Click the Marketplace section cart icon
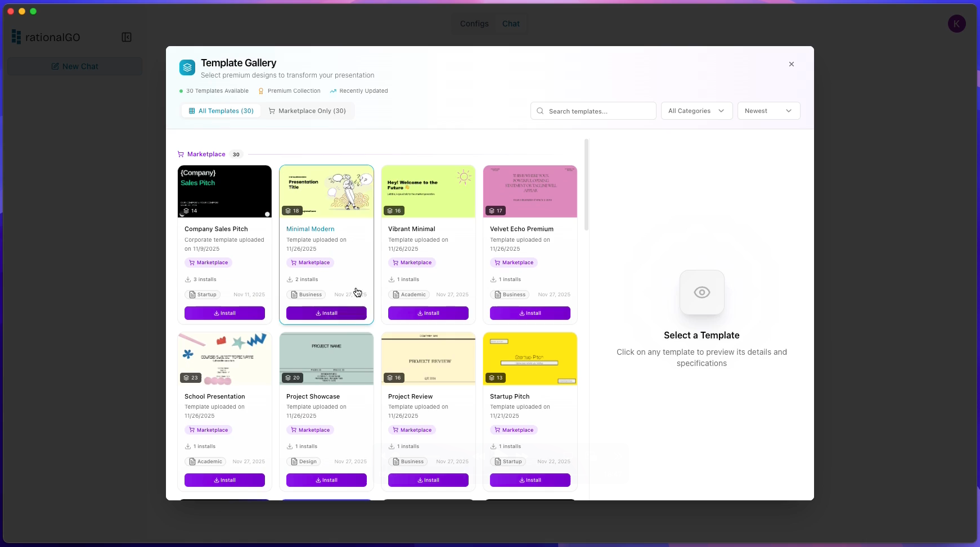 181,154
